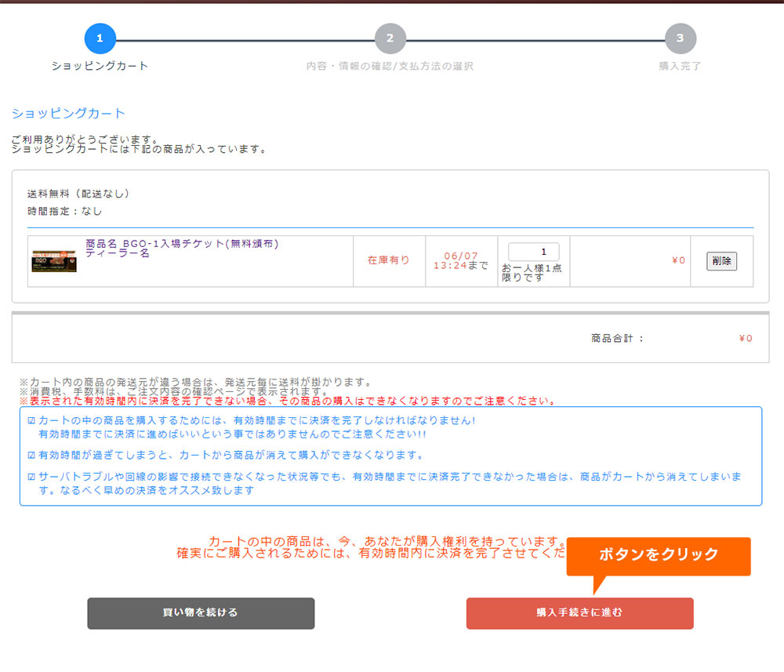Click the ディーラー名 dealer link
784x672 pixels.
pyautogui.click(x=118, y=254)
